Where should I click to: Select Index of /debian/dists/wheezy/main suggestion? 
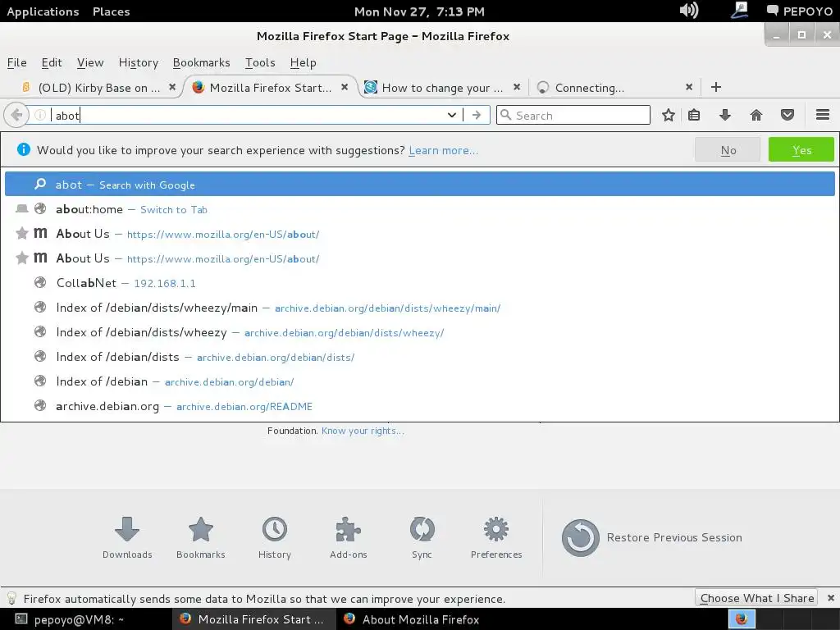coord(419,308)
